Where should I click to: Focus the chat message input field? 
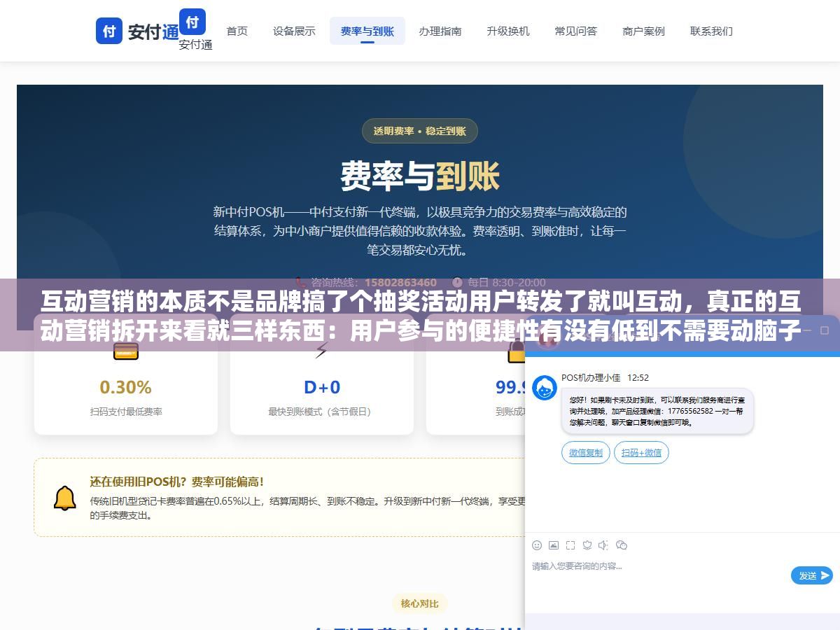[658, 575]
